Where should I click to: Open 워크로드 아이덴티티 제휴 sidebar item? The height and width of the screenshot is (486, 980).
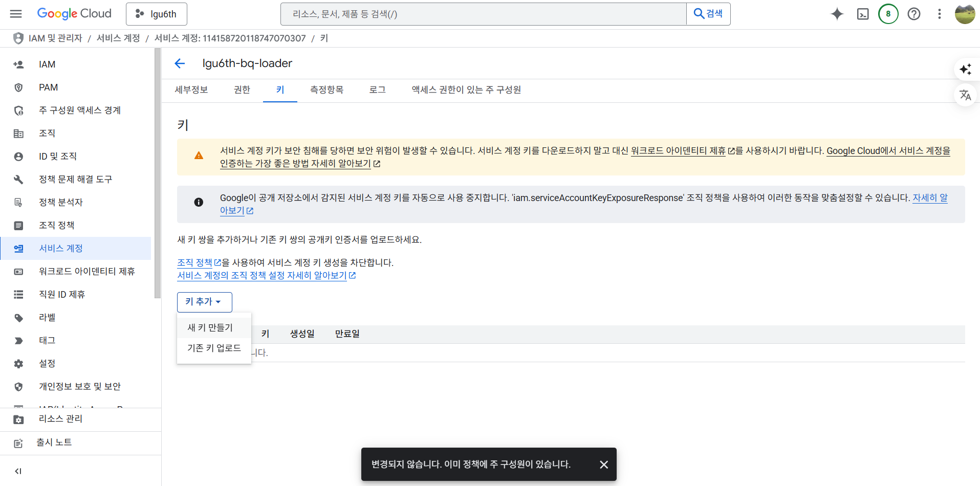click(76, 272)
